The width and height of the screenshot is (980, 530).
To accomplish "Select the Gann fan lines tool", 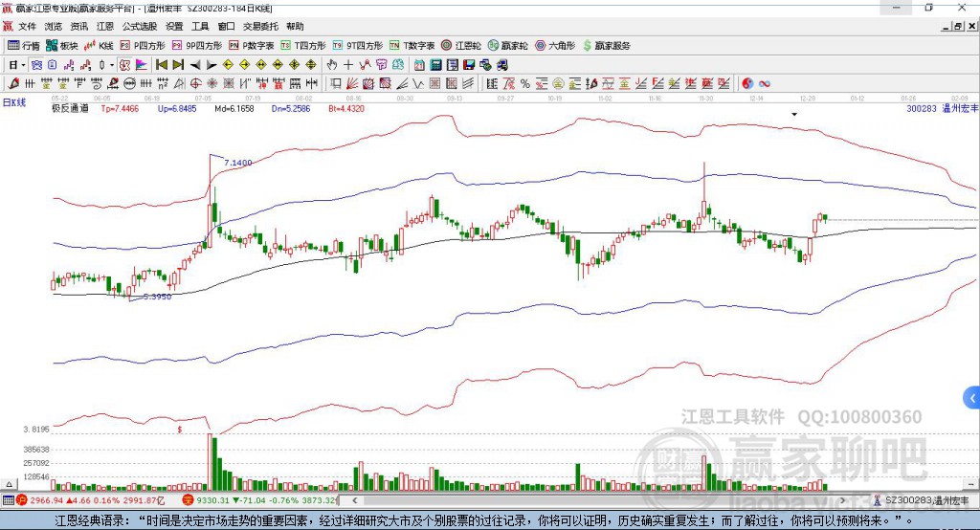I will pos(352,84).
